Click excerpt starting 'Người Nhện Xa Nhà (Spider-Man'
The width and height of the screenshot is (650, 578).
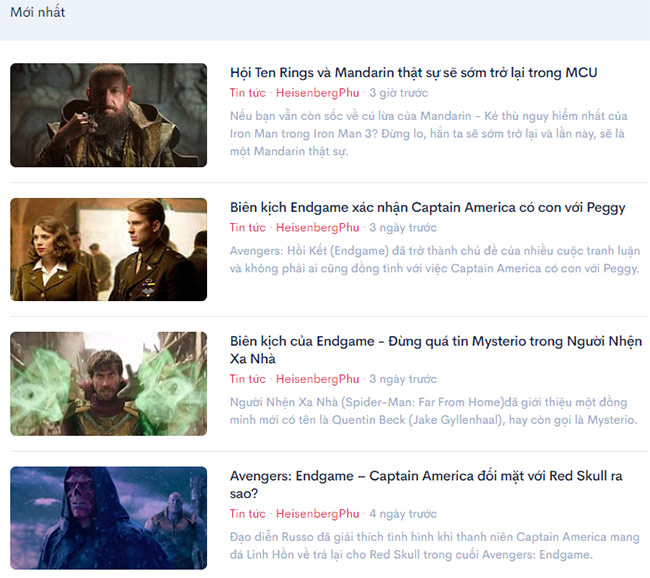click(434, 411)
